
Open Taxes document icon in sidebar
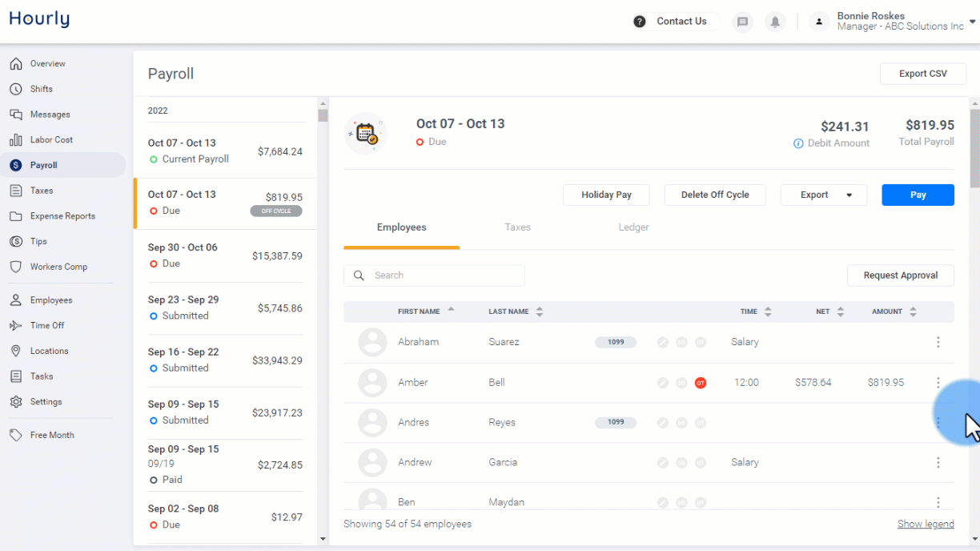tap(16, 191)
